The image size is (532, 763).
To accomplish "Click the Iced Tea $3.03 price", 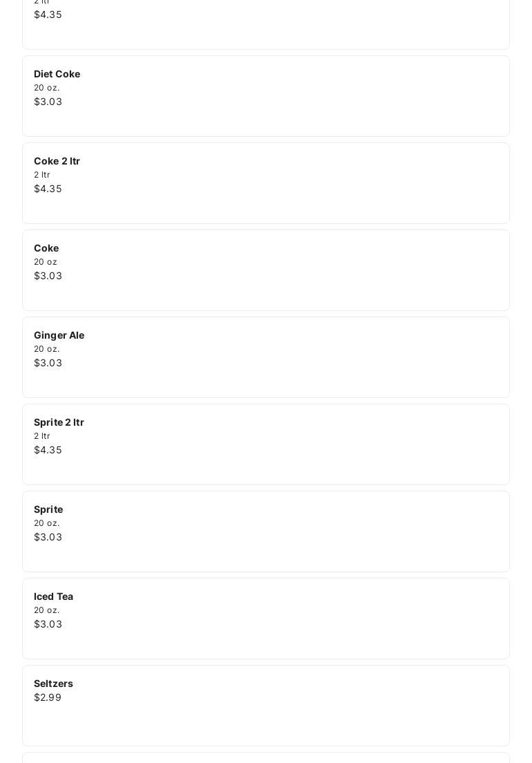I will pos(48,624).
